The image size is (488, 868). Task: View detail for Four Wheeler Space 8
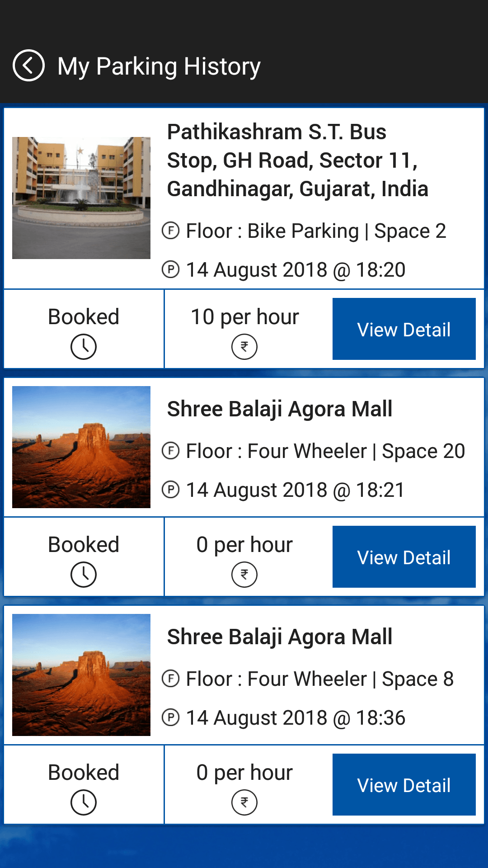(404, 785)
